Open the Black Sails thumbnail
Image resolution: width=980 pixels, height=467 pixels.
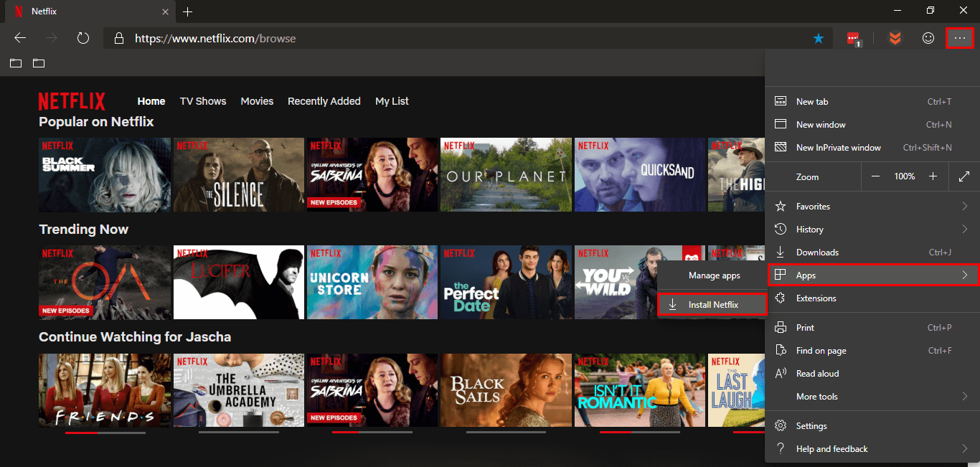pyautogui.click(x=507, y=390)
